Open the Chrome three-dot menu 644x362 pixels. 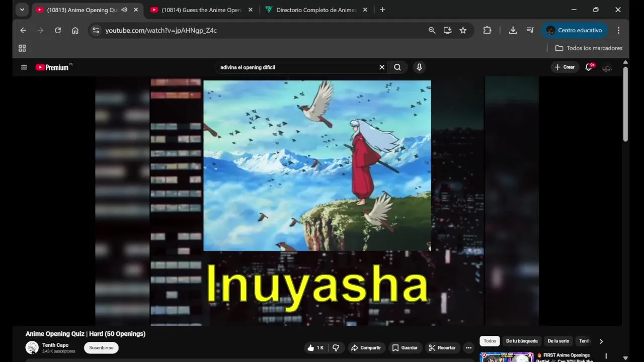pos(618,30)
